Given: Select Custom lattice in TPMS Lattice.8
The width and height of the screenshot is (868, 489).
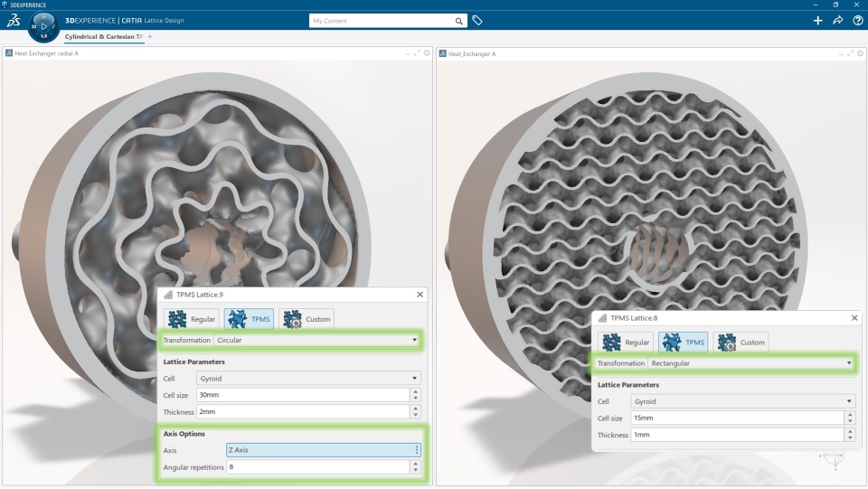Looking at the screenshot, I should 741,343.
